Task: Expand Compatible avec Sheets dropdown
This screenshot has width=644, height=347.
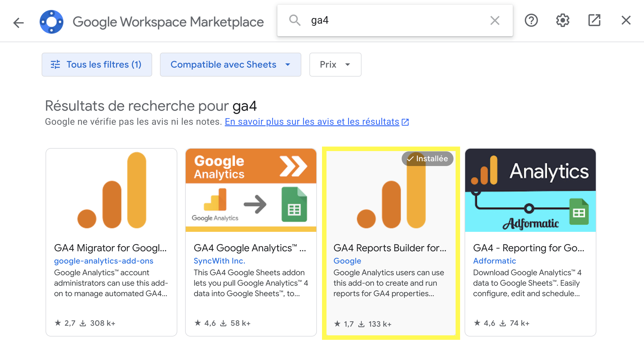Action: click(x=230, y=65)
